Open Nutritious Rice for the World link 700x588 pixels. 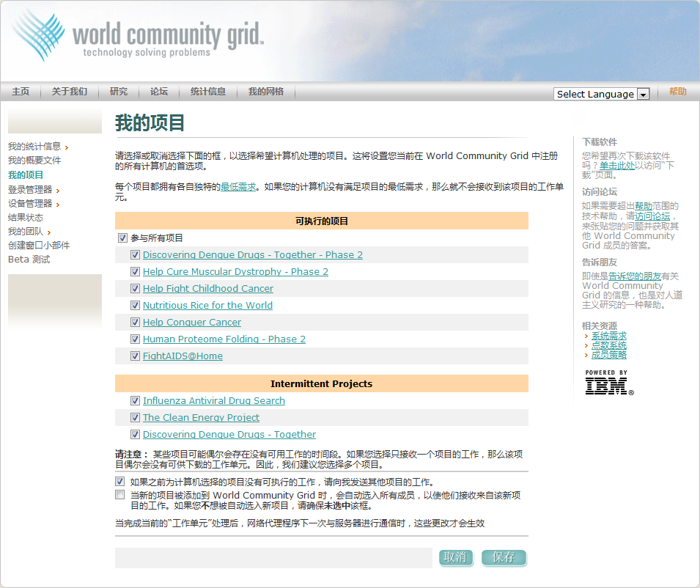pyautogui.click(x=207, y=306)
